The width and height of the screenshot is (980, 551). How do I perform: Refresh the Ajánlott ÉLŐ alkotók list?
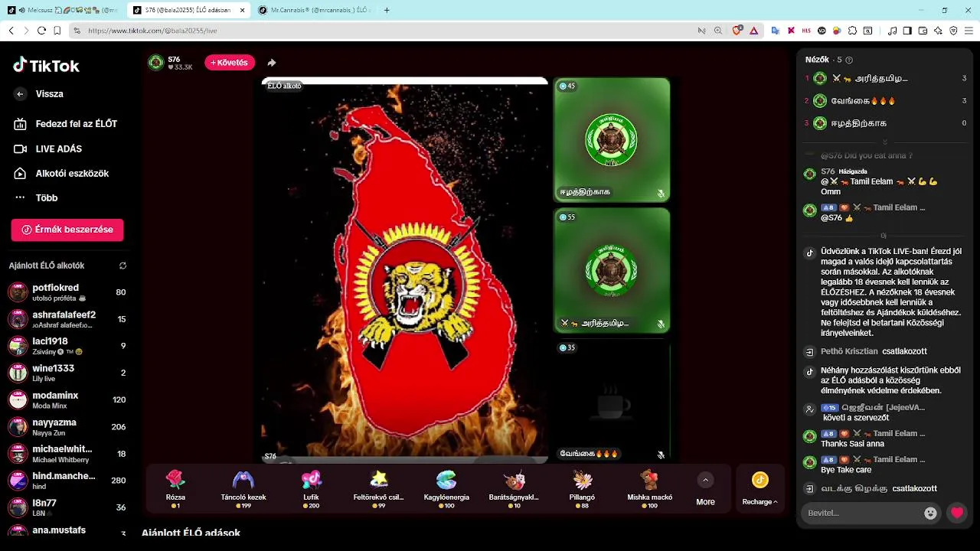(x=122, y=266)
